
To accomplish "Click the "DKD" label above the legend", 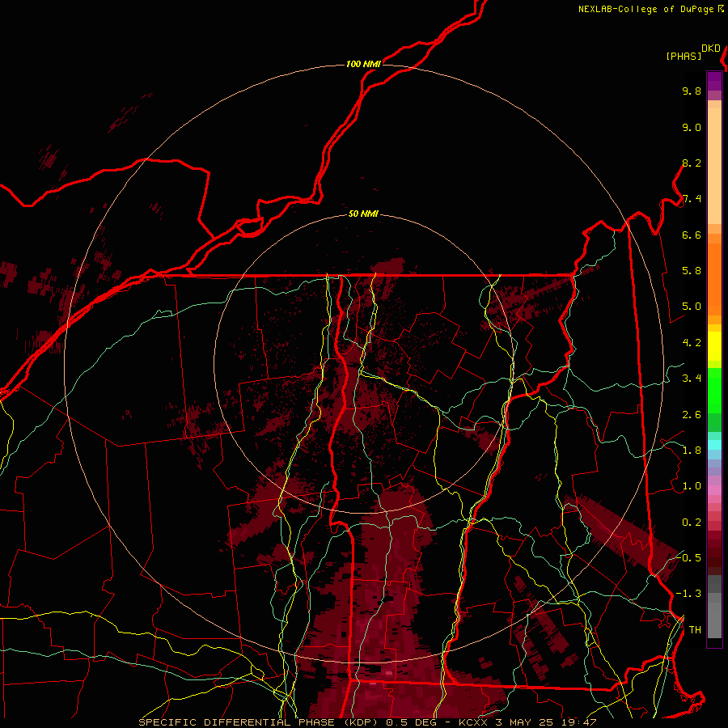I will pyautogui.click(x=711, y=49).
